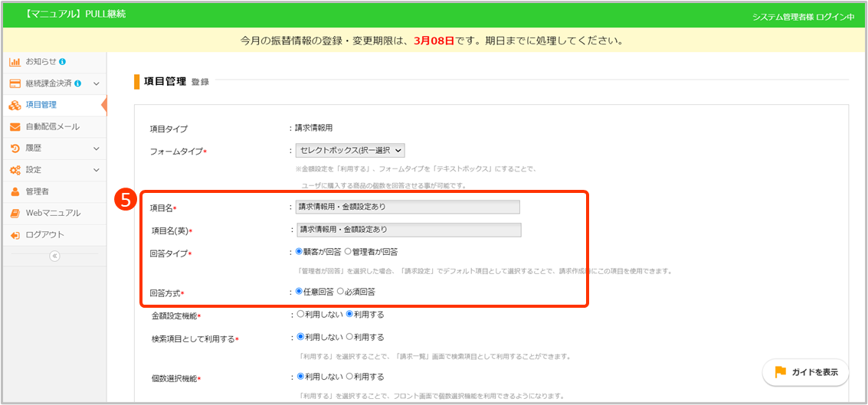Open the フォームタイプ select box dropdown
Viewport: 868px width, 405px height.
click(350, 151)
